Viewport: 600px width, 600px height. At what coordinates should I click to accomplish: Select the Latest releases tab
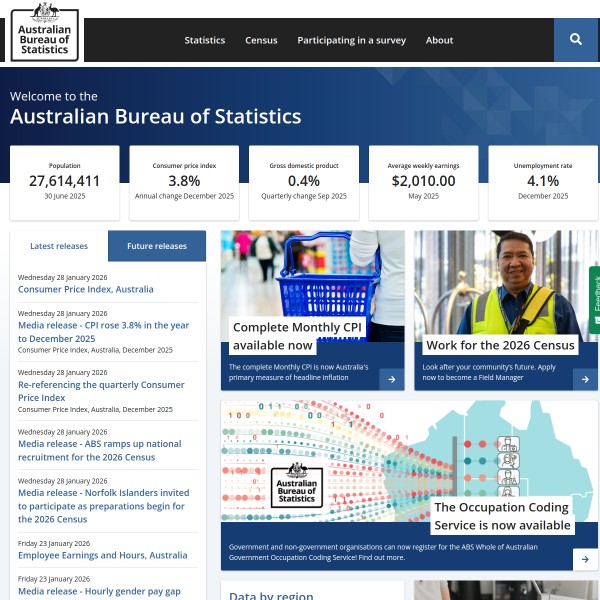pyautogui.click(x=59, y=246)
